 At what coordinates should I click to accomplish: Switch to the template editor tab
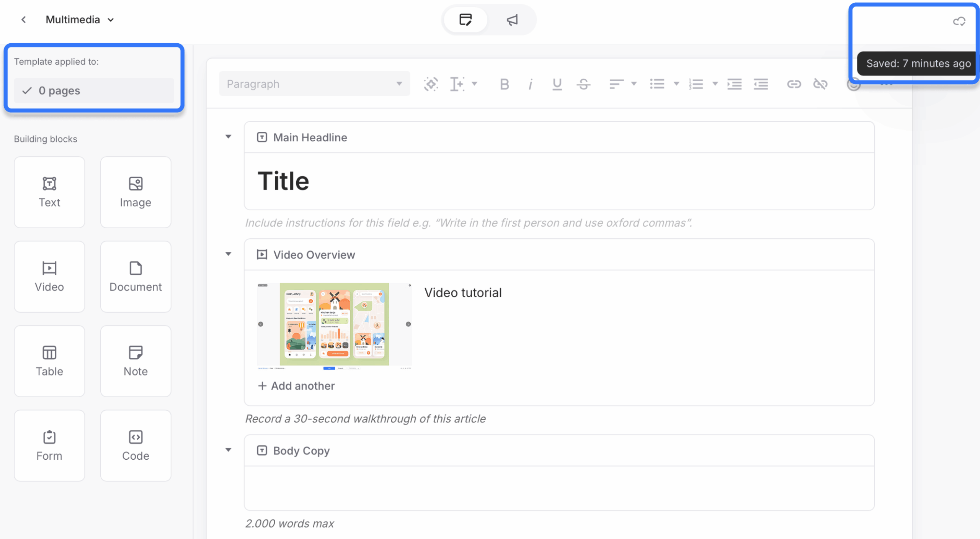tap(465, 20)
